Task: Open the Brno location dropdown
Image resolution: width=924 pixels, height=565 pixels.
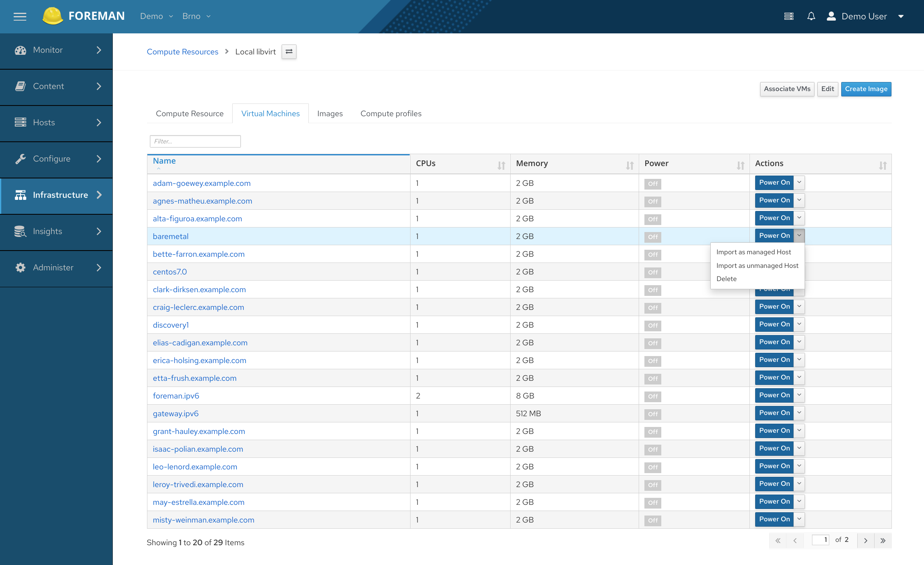Action: point(196,16)
